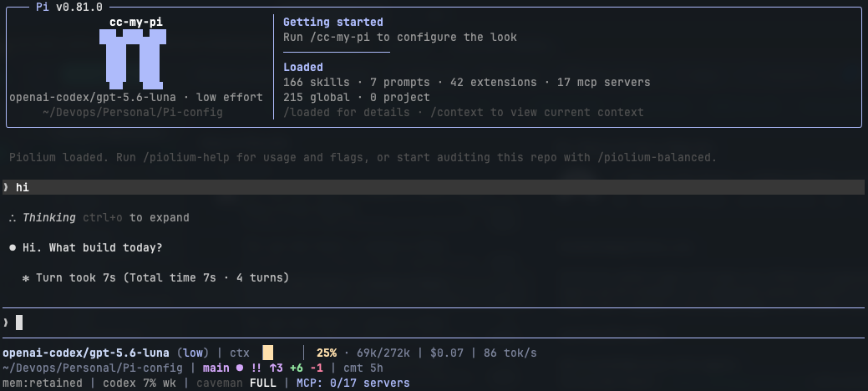Image resolution: width=868 pixels, height=391 pixels.
Task: Click the "MCP: 0/17 servers" status
Action: (x=353, y=383)
